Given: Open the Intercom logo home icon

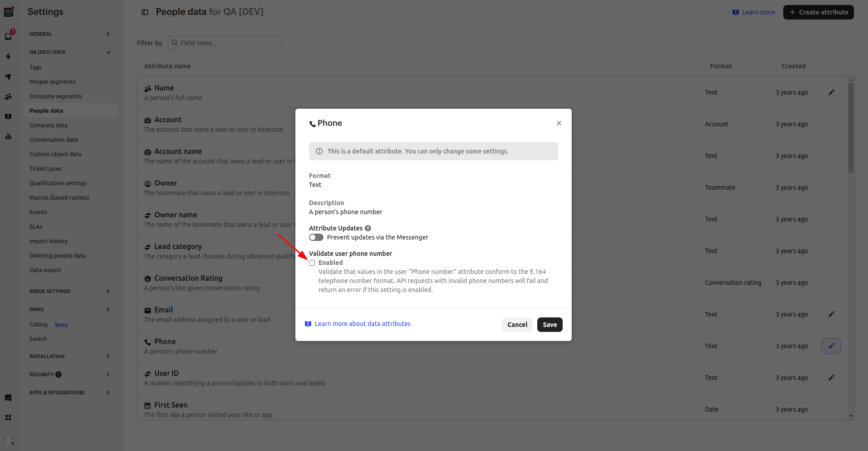Looking at the screenshot, I should click(x=9, y=12).
